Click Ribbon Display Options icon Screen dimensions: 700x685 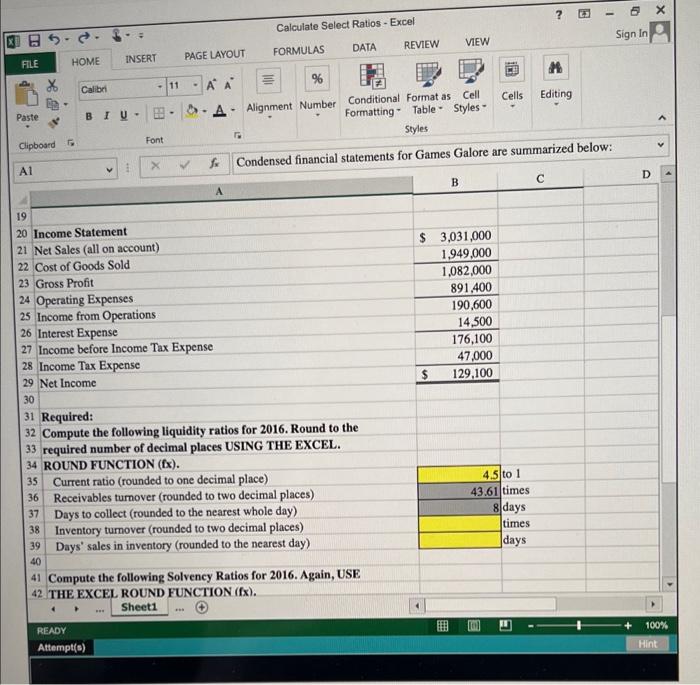[x=584, y=13]
